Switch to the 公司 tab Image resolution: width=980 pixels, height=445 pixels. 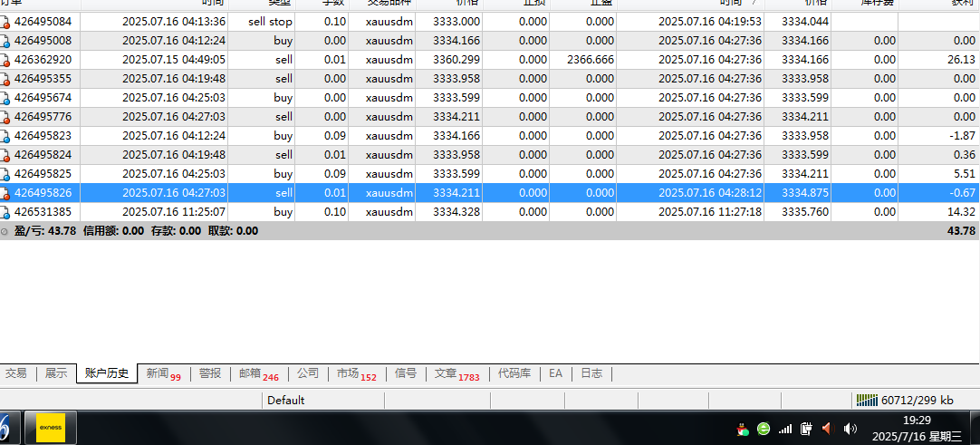coord(308,373)
